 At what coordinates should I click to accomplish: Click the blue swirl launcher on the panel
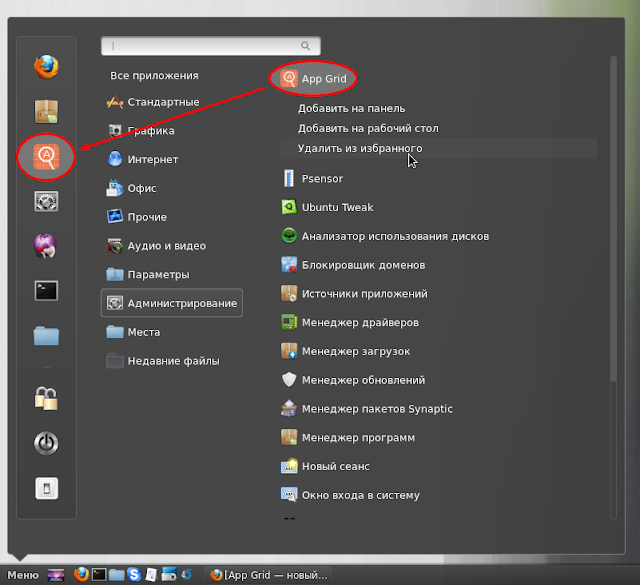[187, 574]
